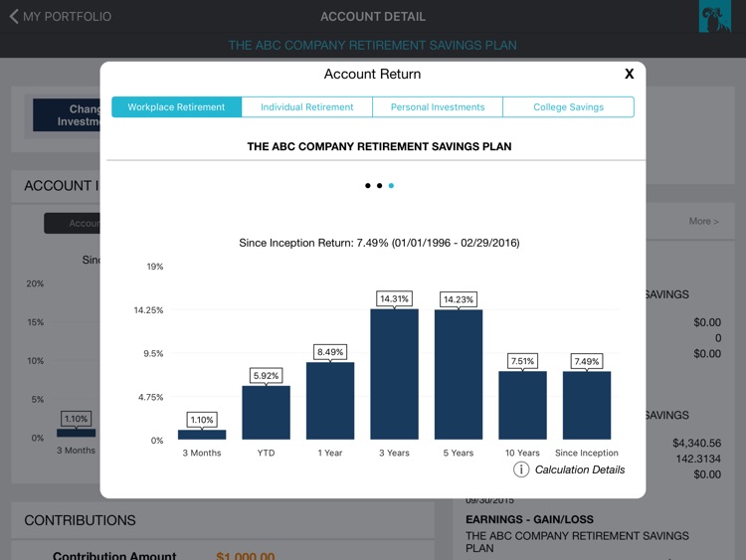Click the dark Account button behind dialog
The width and height of the screenshot is (746, 560).
[73, 223]
